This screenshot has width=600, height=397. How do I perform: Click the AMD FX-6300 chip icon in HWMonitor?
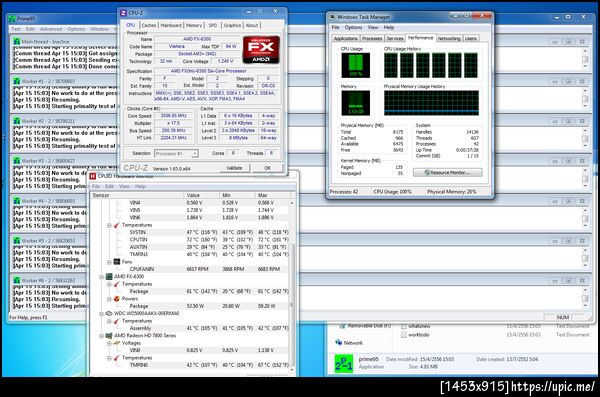click(109, 276)
